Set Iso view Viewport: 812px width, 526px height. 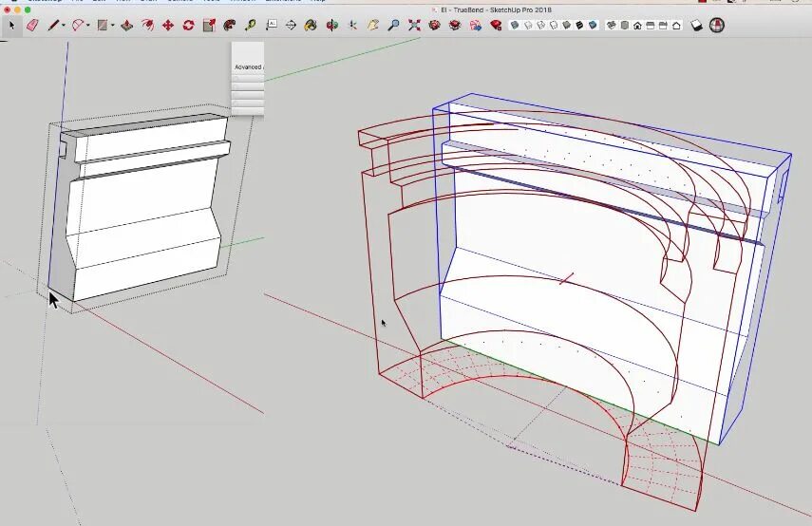click(612, 25)
